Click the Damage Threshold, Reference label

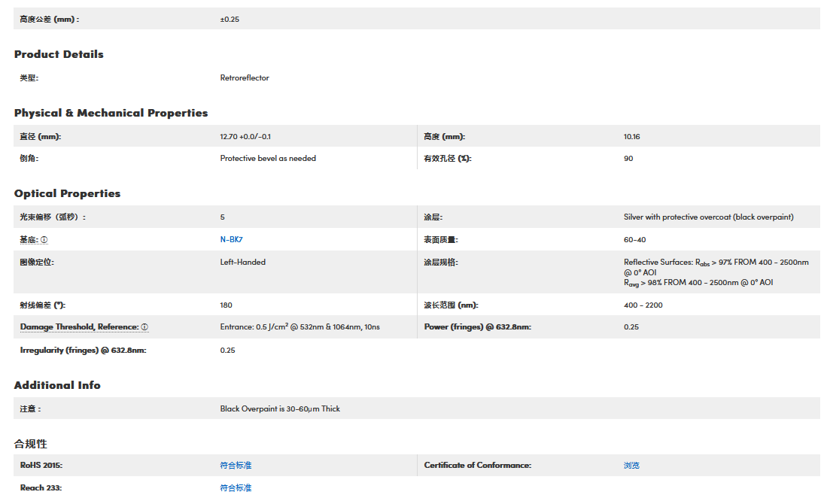click(79, 327)
